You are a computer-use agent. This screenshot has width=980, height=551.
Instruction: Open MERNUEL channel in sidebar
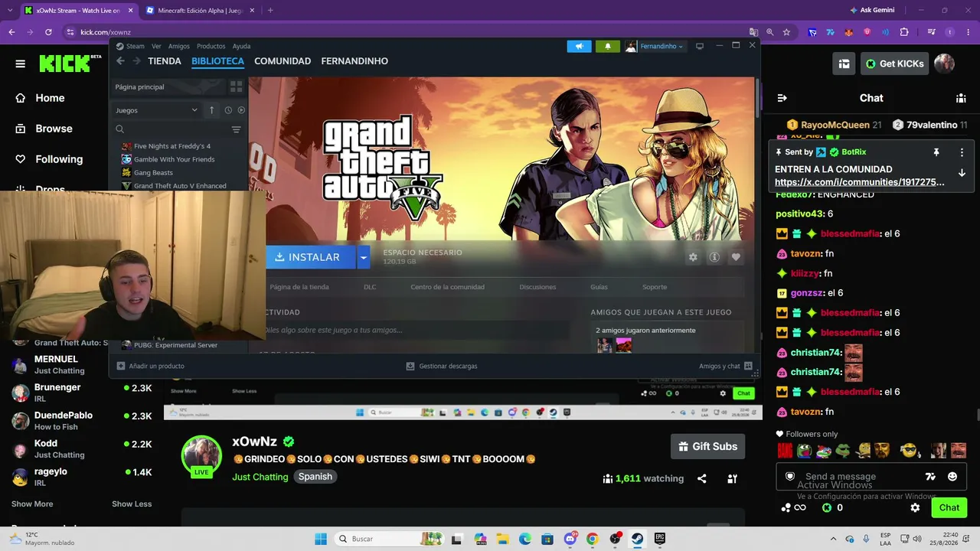point(82,364)
